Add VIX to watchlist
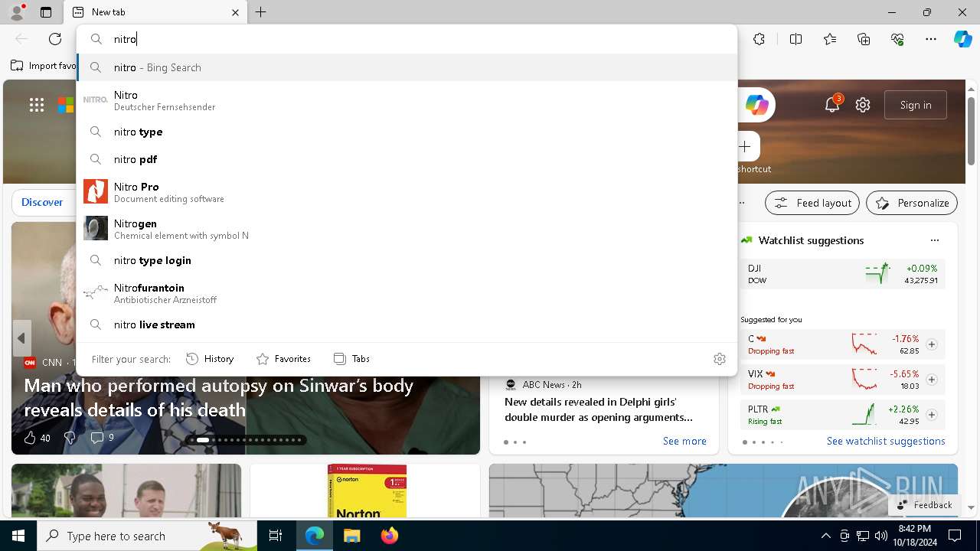Image resolution: width=980 pixels, height=551 pixels. (x=932, y=380)
